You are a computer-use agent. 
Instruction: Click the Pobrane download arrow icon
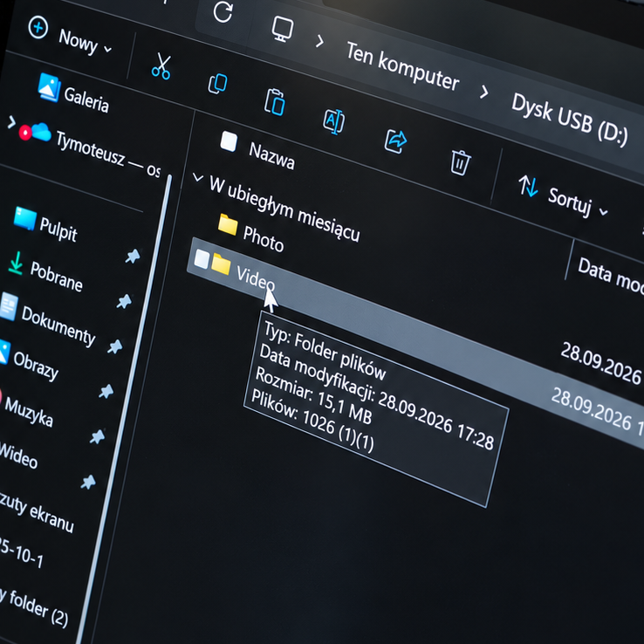pos(16,264)
